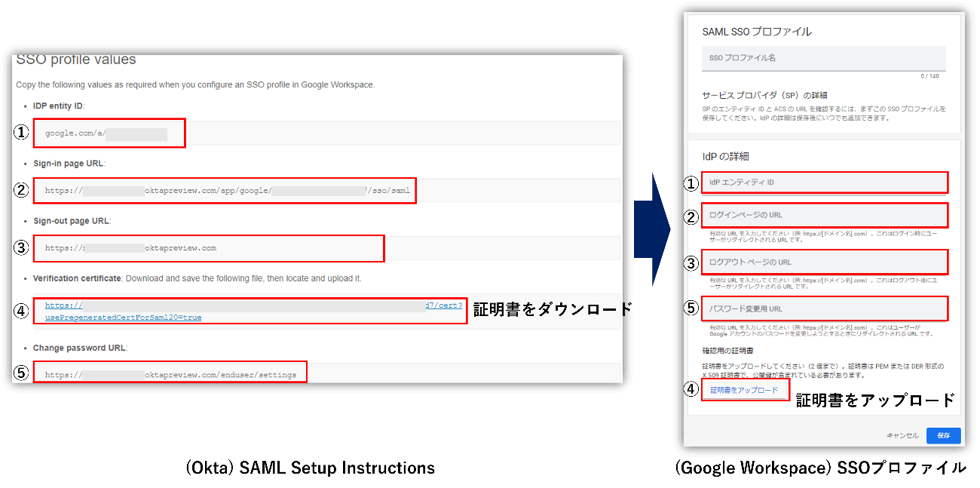This screenshot has height=488, width=980.
Task: Click circled ④ next to certificate upload link
Action: (x=691, y=390)
